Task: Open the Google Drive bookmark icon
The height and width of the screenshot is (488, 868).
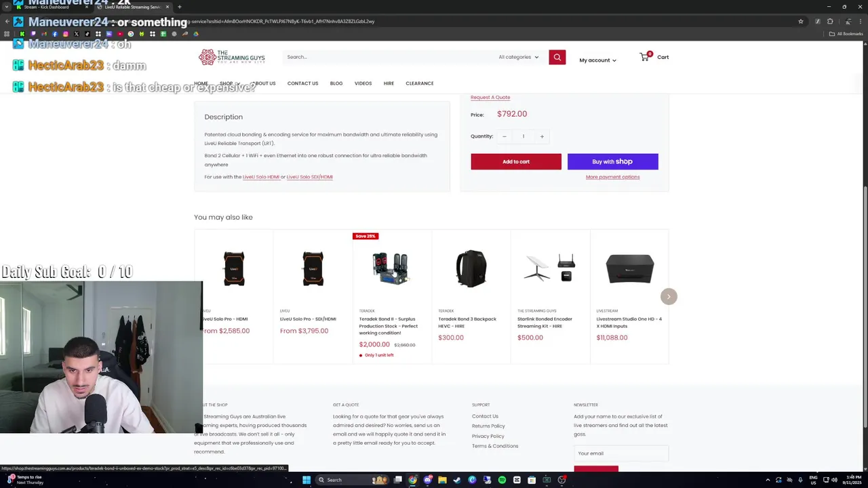Action: [x=196, y=34]
